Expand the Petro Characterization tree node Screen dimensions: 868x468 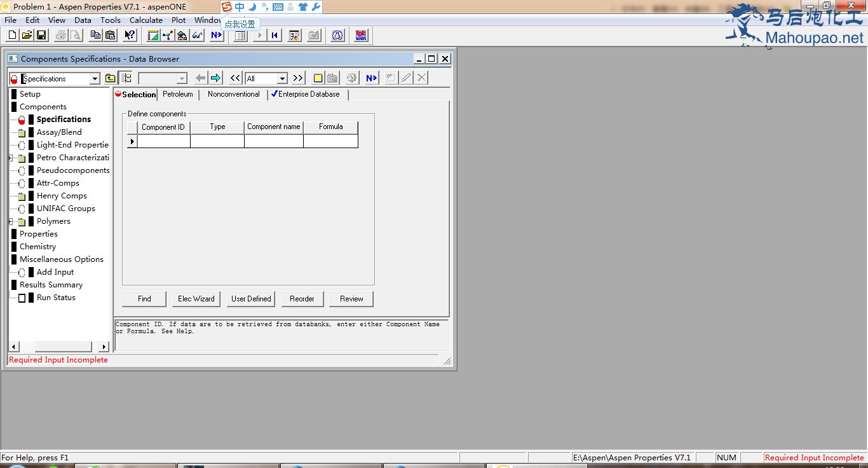(11, 158)
